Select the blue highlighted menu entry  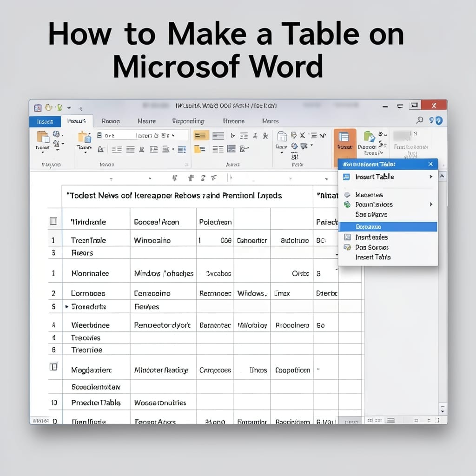pyautogui.click(x=388, y=227)
